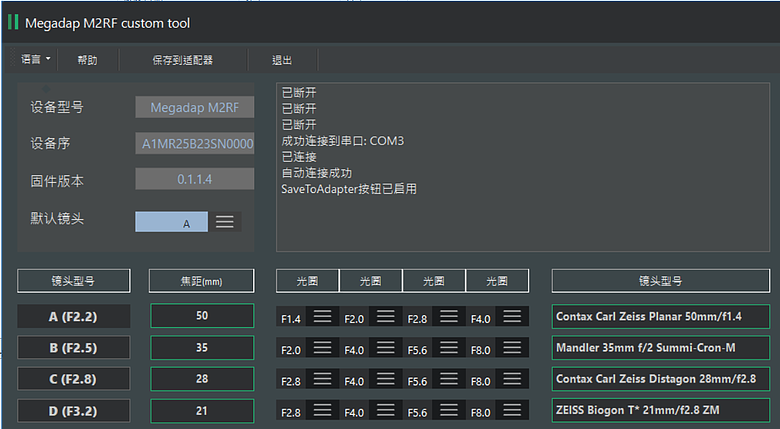Click the firmware version 0.1.1.4 field

195,179
